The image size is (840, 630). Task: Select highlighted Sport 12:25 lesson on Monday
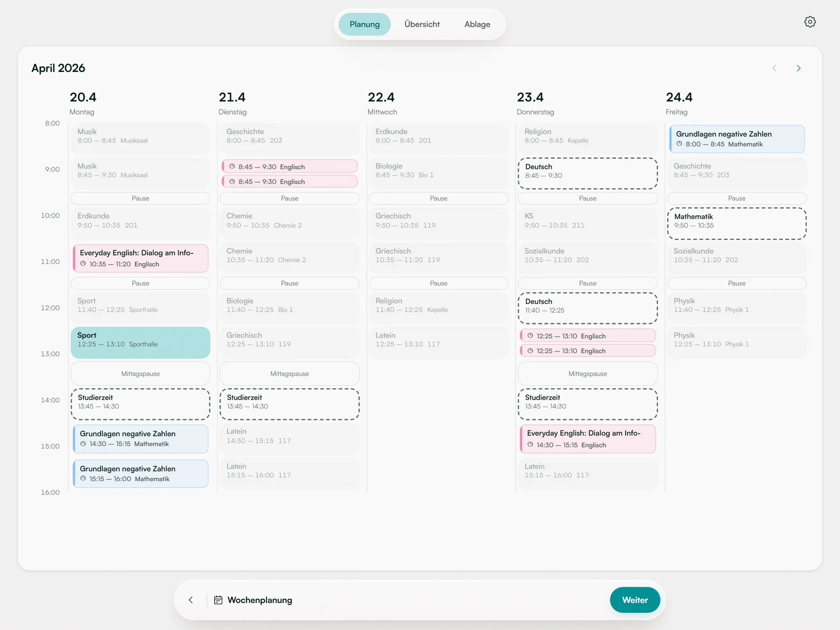tap(140, 342)
